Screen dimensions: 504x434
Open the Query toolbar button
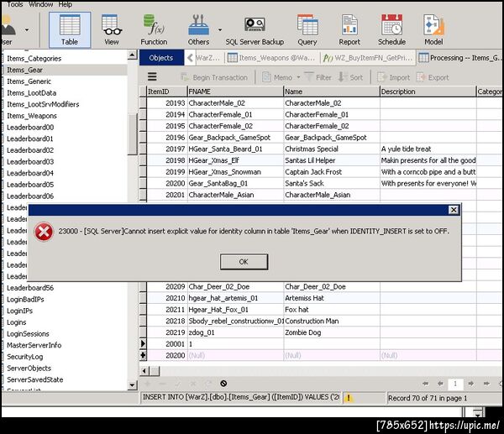coord(307,30)
